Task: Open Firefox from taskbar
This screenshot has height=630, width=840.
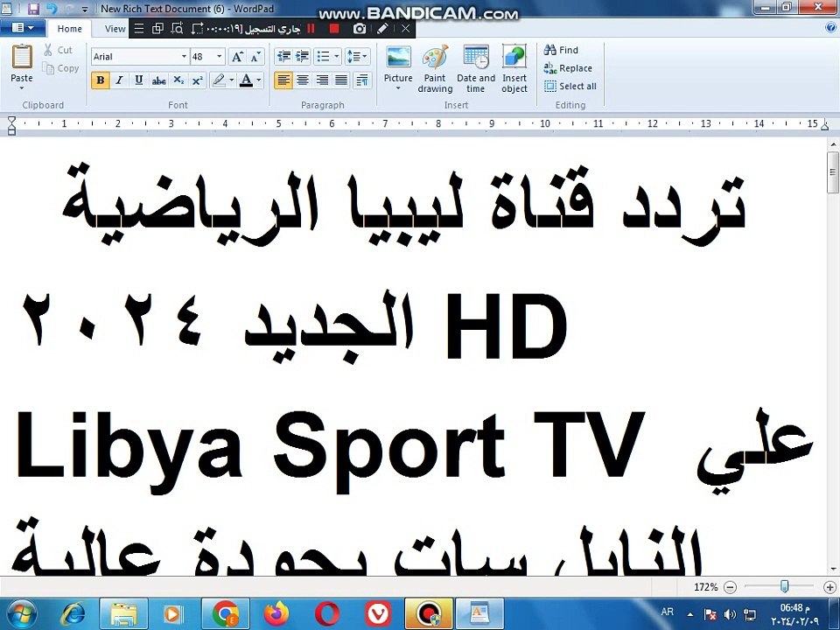Action: tap(276, 614)
